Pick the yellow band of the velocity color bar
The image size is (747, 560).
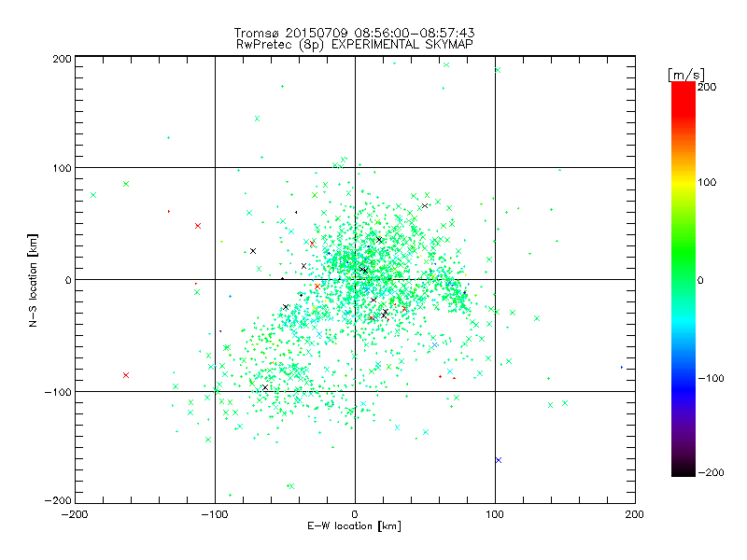684,183
